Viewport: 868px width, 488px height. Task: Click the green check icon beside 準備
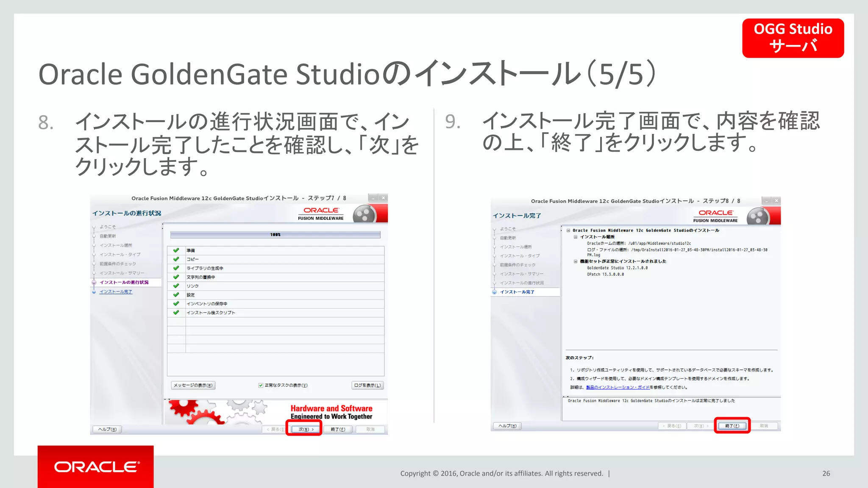(176, 250)
